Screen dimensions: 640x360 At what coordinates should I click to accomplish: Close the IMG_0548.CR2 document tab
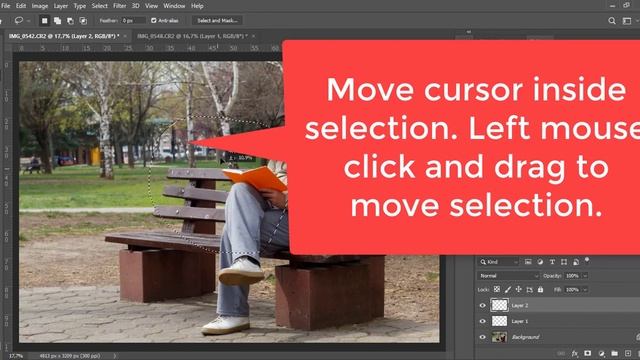[253, 36]
